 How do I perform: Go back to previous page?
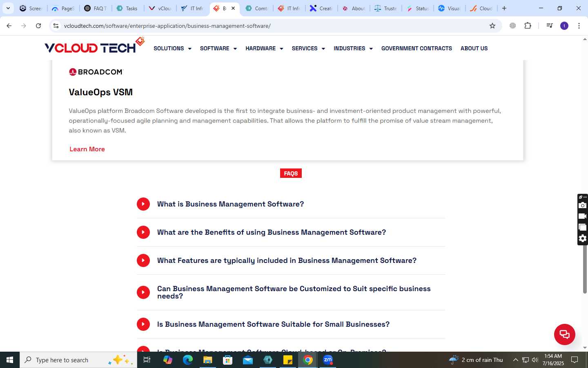[9, 26]
